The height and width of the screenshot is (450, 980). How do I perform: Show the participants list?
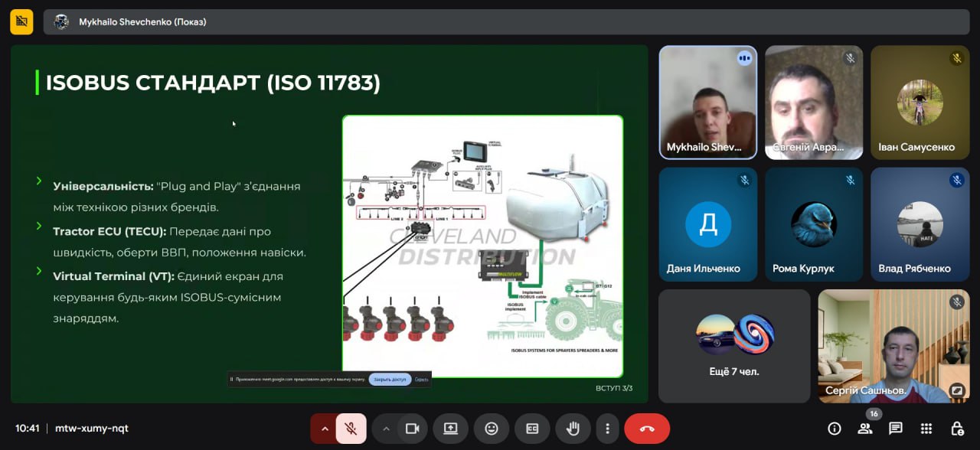tap(865, 429)
